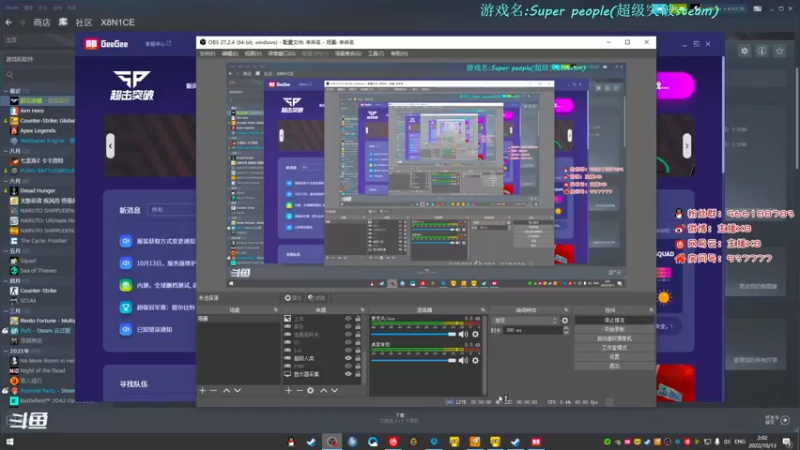
Task: Adjust 麦克风/Aux volume slider
Action: point(413,334)
